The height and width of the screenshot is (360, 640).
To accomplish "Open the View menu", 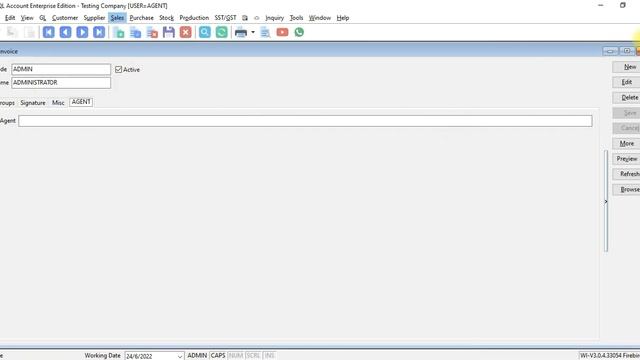I will click(27, 18).
